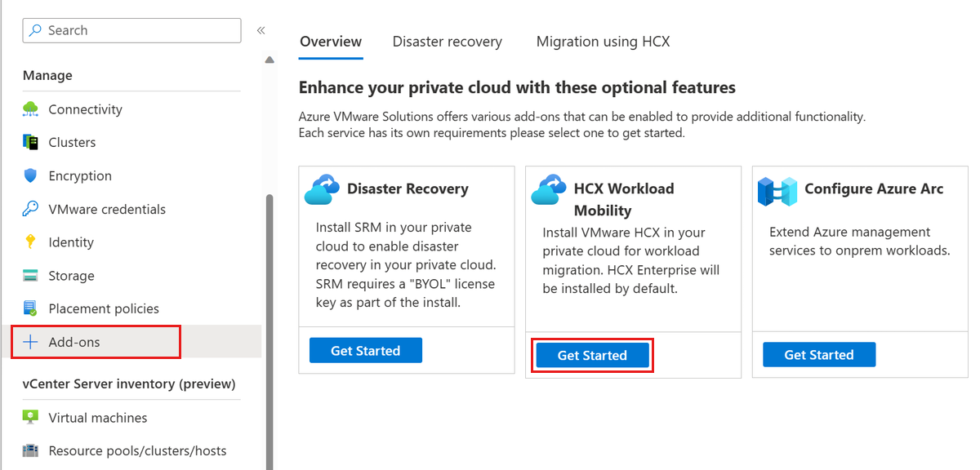The height and width of the screenshot is (470, 980).
Task: Select Resource pools/clusters/hosts icon
Action: (31, 450)
